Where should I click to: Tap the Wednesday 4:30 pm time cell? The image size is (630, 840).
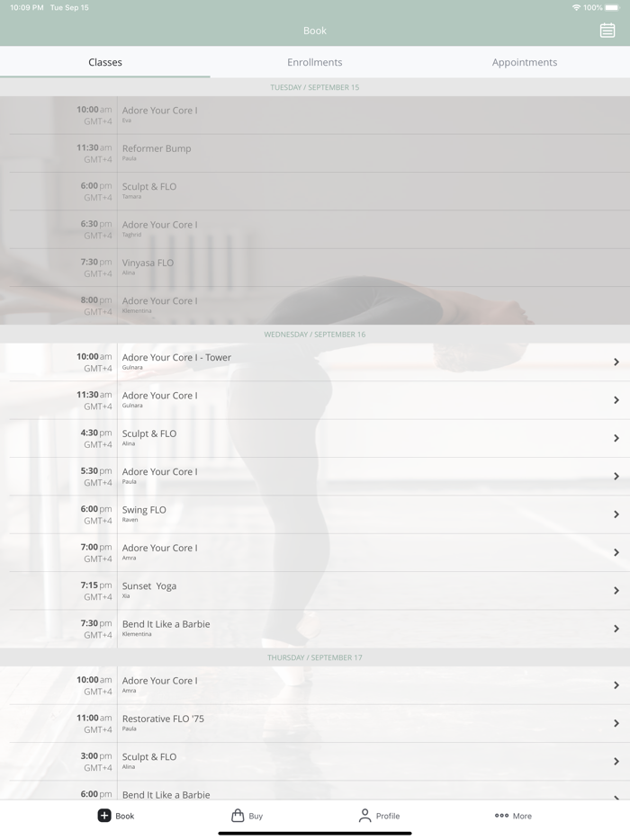coord(96,438)
